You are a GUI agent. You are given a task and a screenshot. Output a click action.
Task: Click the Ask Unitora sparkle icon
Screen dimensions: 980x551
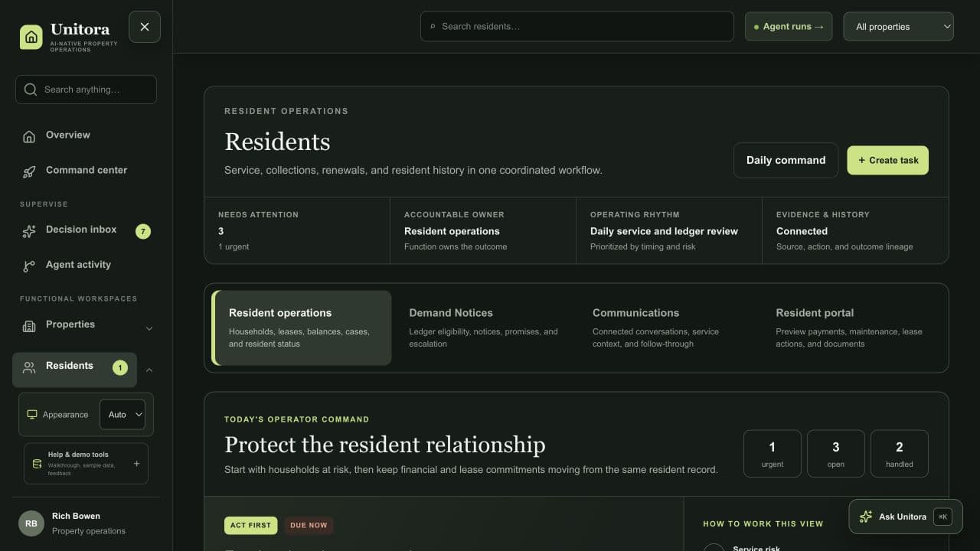click(x=866, y=517)
